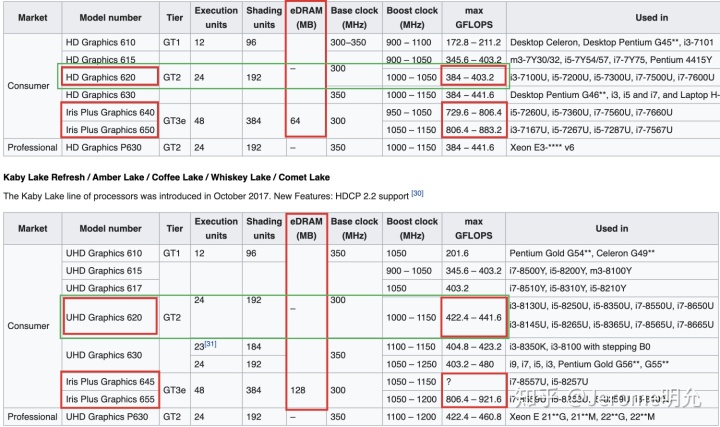
Task: Click '806.4 – 883.2' GFLOPS value
Action: coord(473,129)
